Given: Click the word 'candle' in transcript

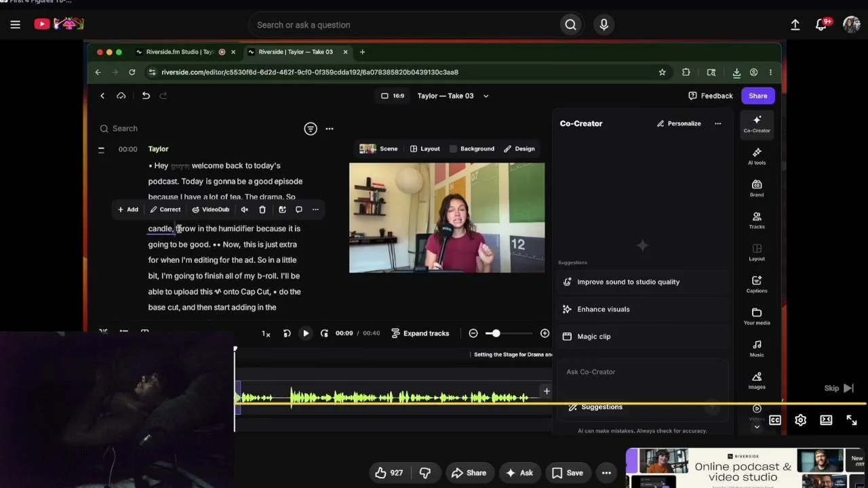Looking at the screenshot, I should click(160, 228).
